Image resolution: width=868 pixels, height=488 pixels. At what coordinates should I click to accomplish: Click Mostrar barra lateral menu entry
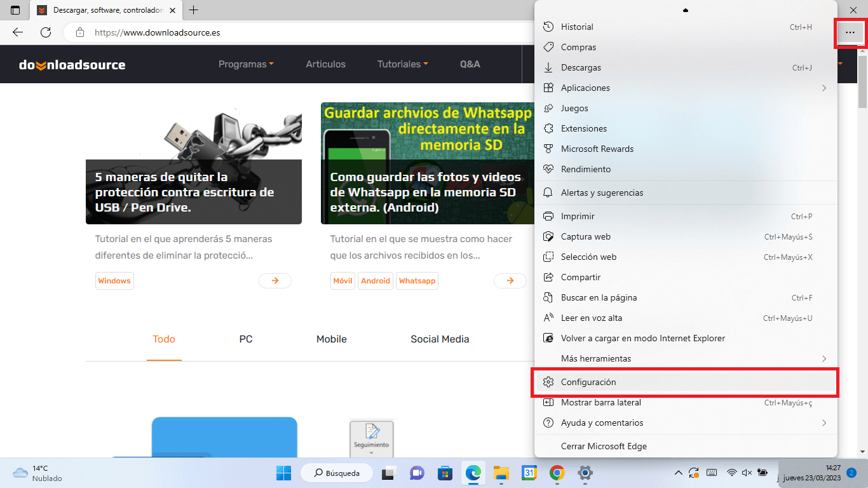point(686,402)
